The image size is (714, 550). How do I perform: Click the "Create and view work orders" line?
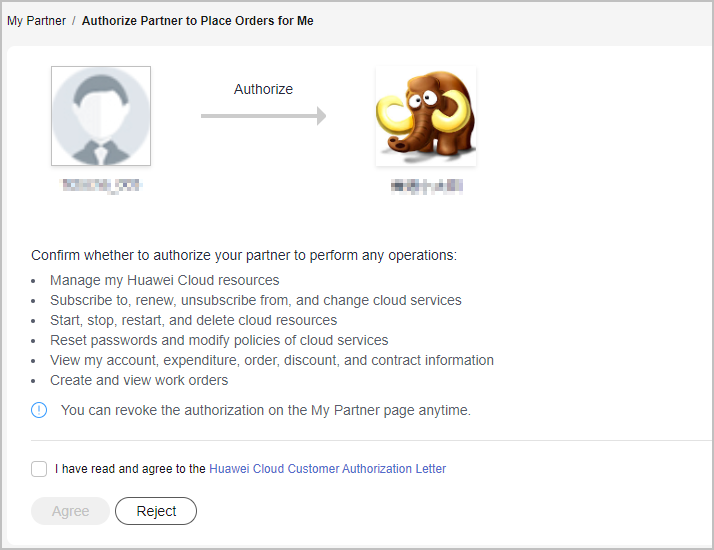pyautogui.click(x=139, y=380)
